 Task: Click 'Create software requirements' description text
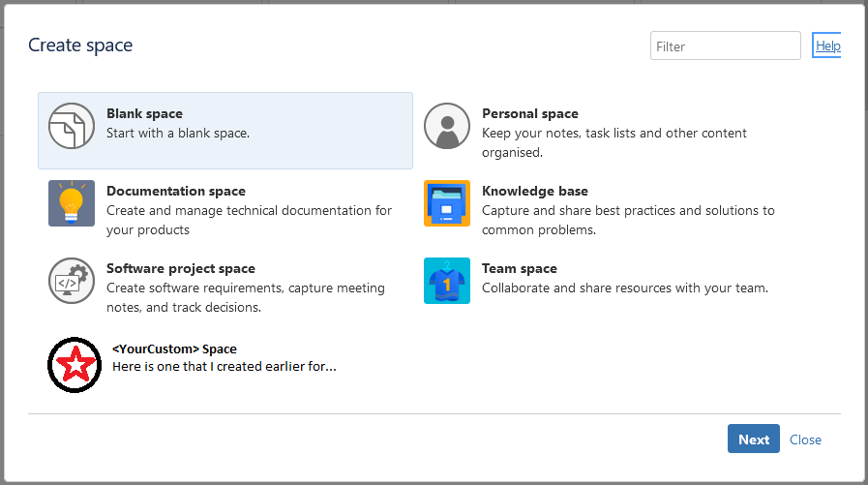(246, 298)
